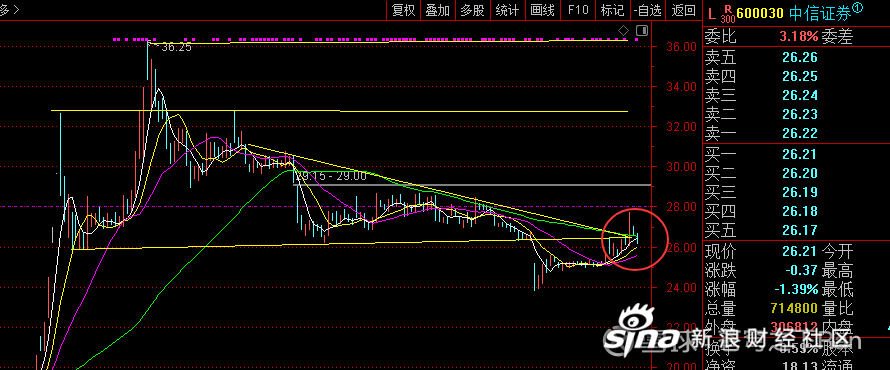Screen dimensions: 890x370
Task: Click the 标记 mark button
Action: pyautogui.click(x=612, y=10)
